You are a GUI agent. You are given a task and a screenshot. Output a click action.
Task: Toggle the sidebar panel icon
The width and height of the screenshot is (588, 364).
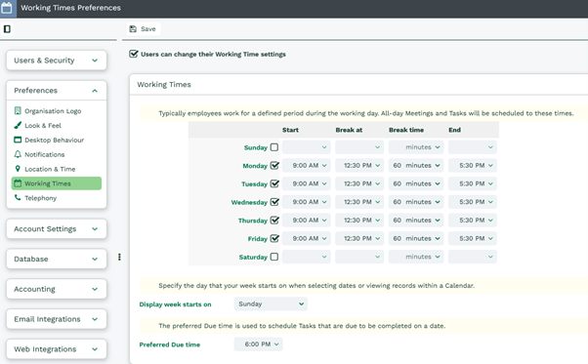point(7,29)
